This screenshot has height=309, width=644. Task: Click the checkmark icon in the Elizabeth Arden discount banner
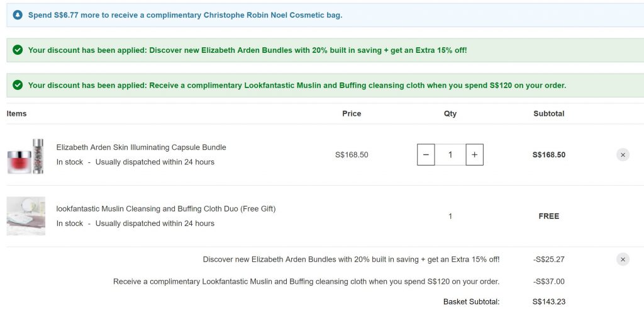(x=18, y=50)
